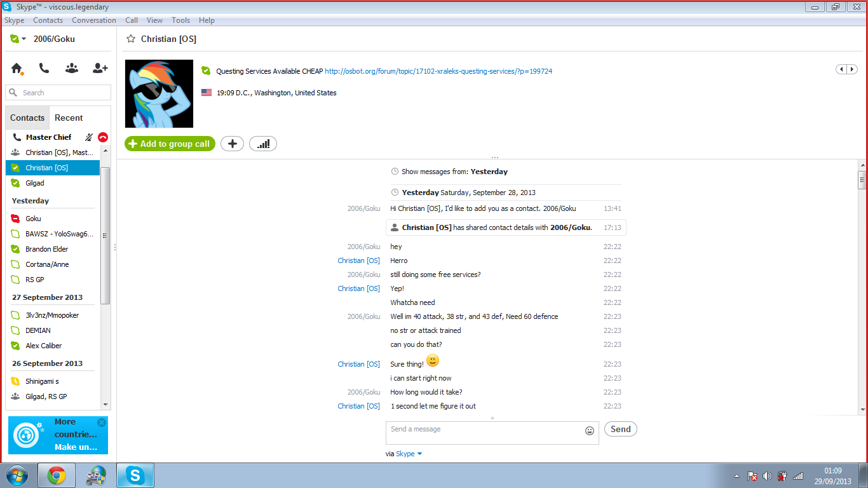Image resolution: width=868 pixels, height=488 pixels.
Task: Open the View menu
Action: [154, 20]
